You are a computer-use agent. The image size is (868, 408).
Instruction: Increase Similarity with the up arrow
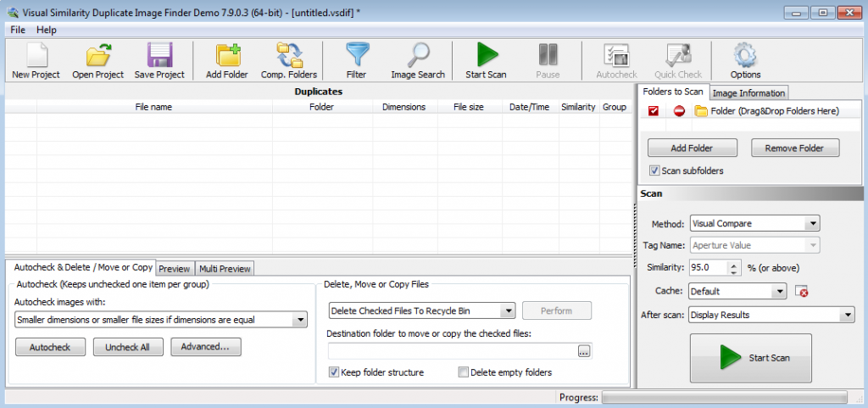tap(734, 265)
